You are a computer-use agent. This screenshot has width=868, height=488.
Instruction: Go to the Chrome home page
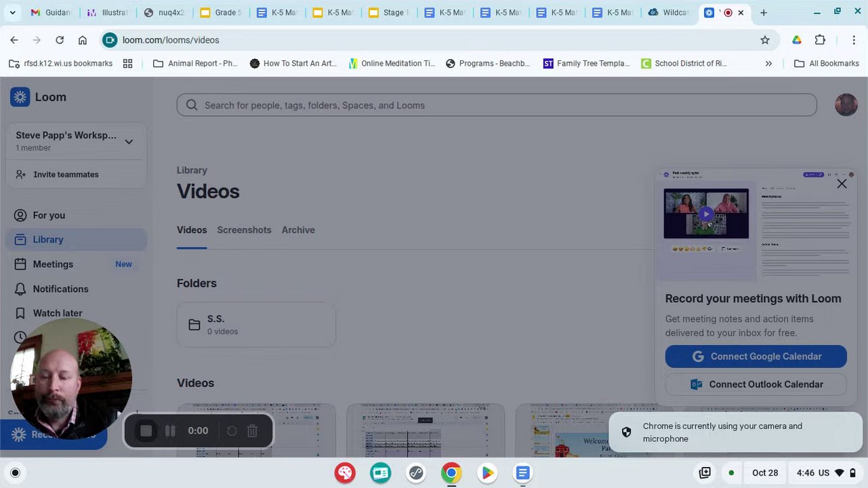point(83,40)
